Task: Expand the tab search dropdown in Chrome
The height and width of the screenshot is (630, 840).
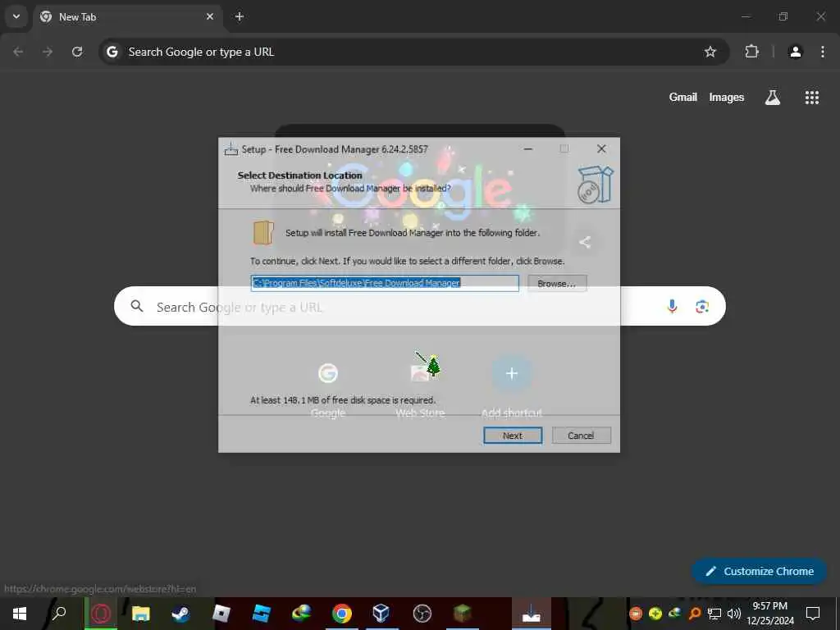Action: (x=16, y=16)
